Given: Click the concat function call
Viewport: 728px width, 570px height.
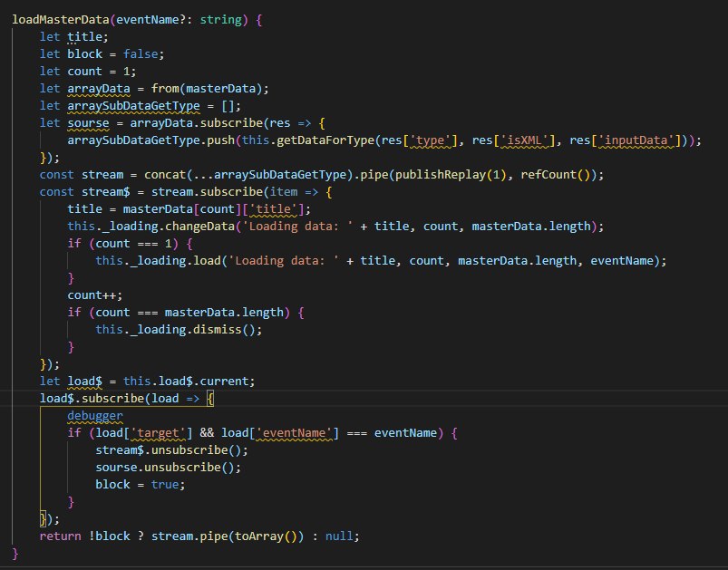Looking at the screenshot, I should (165, 175).
